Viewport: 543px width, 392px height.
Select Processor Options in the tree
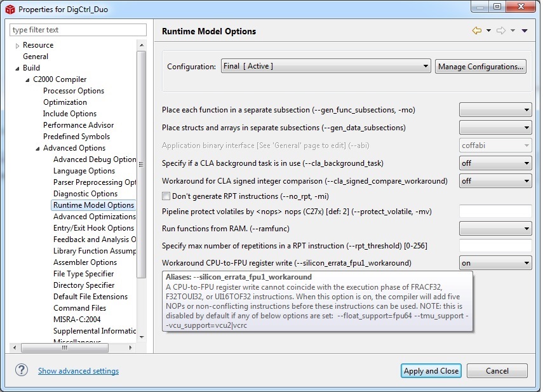[x=74, y=91]
